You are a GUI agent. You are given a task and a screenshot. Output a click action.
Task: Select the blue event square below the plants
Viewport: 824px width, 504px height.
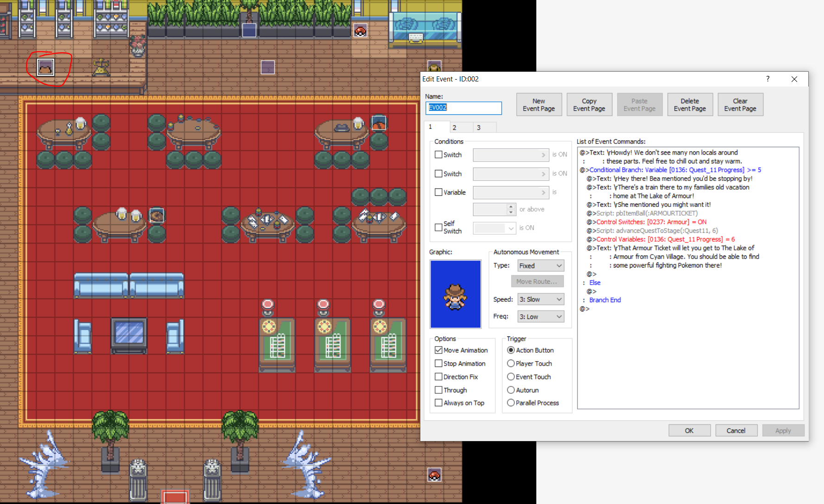(249, 31)
